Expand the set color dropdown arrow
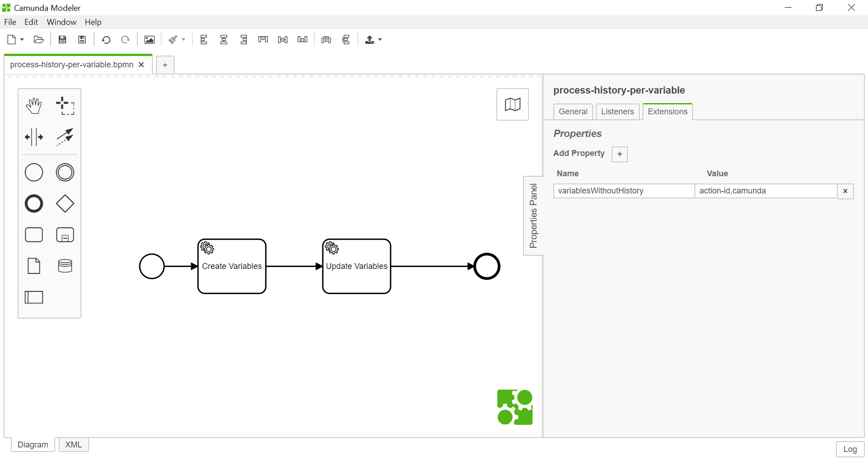Screen dimensions: 868x461 point(183,40)
